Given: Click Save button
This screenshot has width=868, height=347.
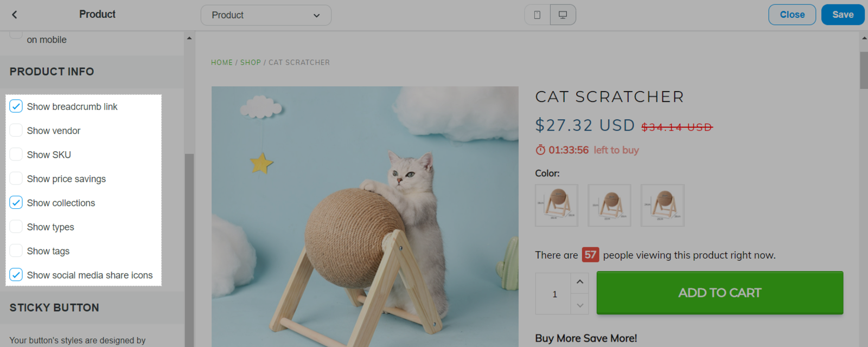Looking at the screenshot, I should [x=843, y=15].
